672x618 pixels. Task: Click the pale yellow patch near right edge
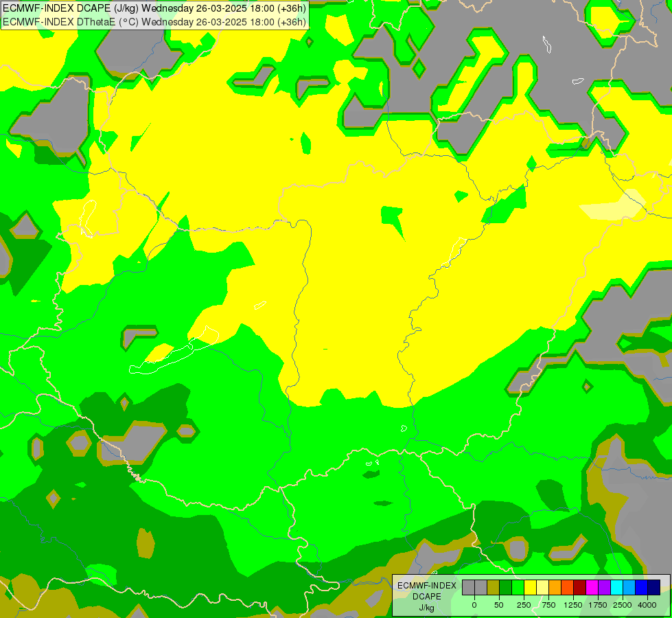pos(613,205)
